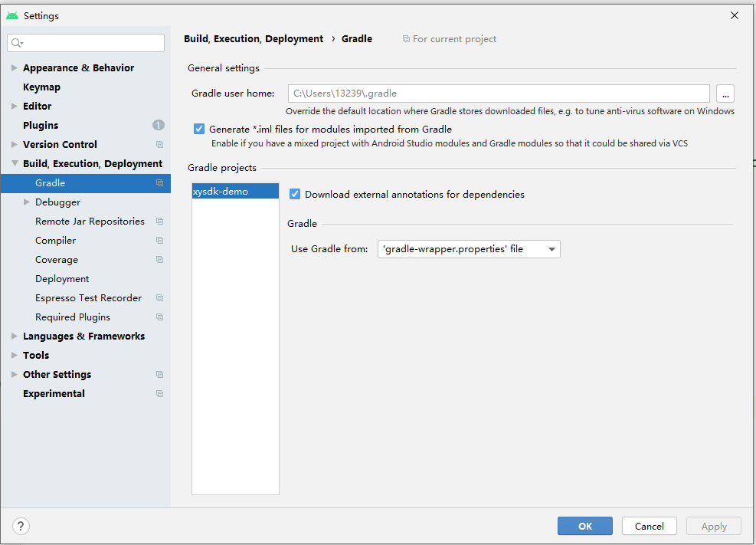
Task: Click the Android Studio icon in the title bar
Action: click(11, 15)
